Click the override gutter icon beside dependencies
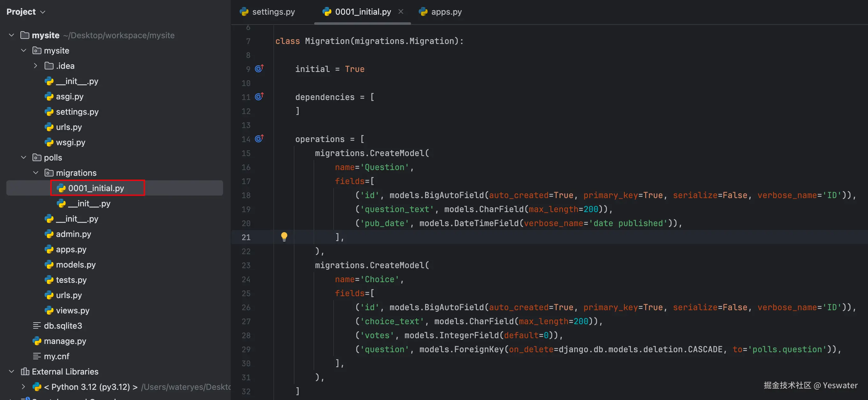868x400 pixels. coord(259,96)
